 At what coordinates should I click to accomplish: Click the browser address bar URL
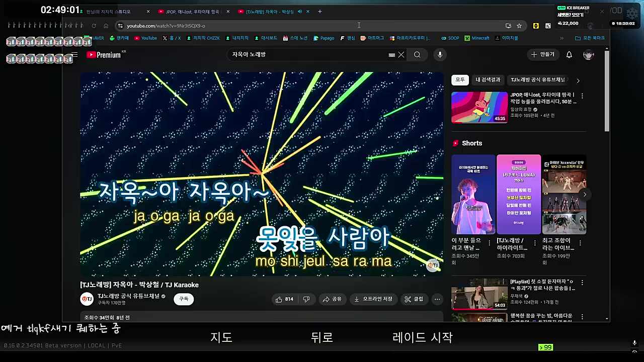[x=166, y=26]
